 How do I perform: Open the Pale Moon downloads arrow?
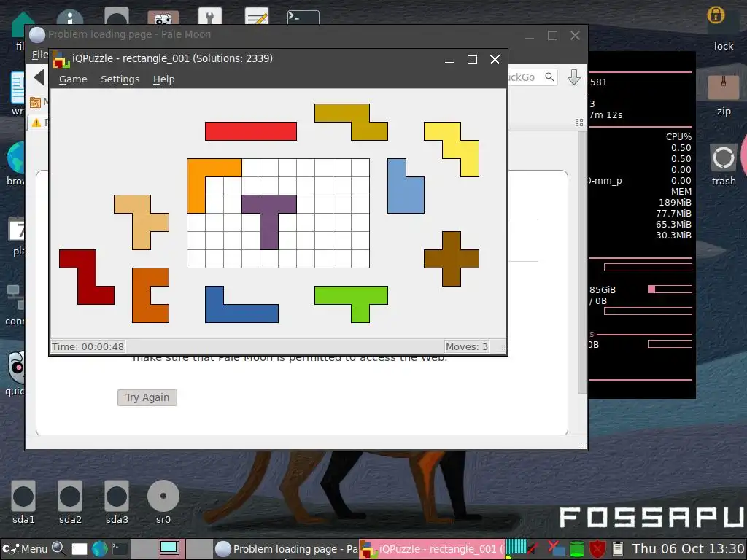pos(574,77)
